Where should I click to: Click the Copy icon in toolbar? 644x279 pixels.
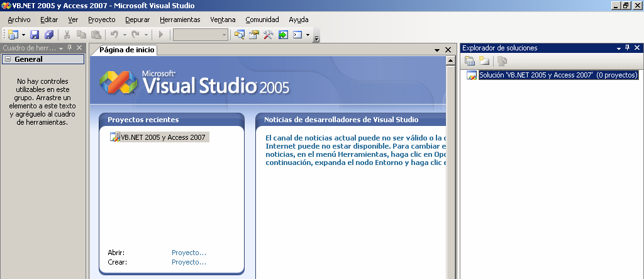(x=81, y=35)
